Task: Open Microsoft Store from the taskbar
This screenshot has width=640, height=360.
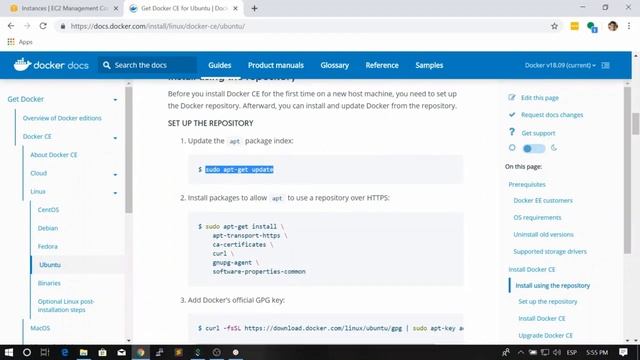Action: tap(102, 352)
